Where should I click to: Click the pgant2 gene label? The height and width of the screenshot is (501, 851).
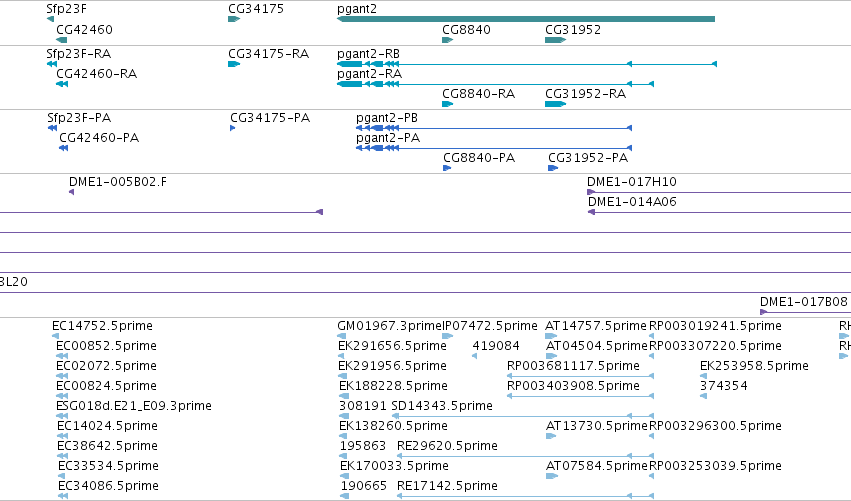[357, 9]
